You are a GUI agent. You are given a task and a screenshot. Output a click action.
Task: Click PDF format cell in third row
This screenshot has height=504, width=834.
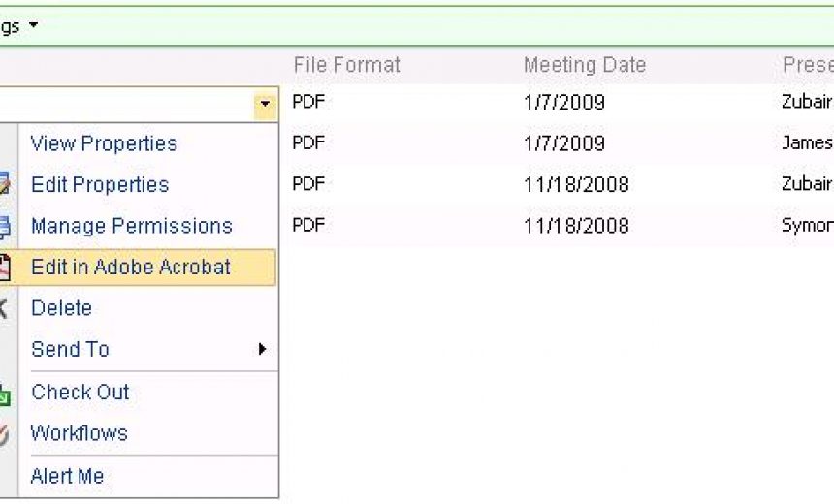pos(308,184)
